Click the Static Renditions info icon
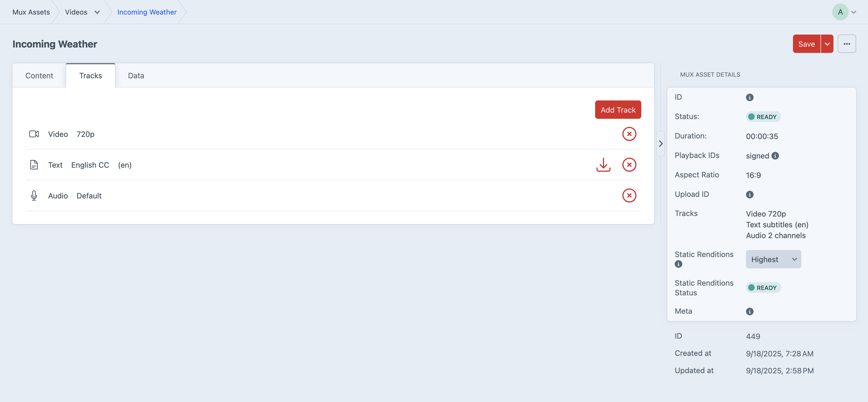The image size is (868, 402). coord(678,264)
